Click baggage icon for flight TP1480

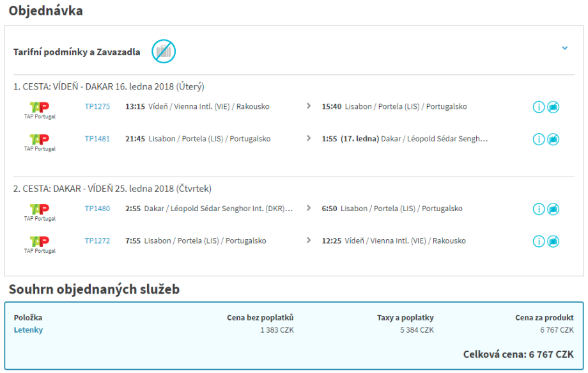tap(553, 209)
